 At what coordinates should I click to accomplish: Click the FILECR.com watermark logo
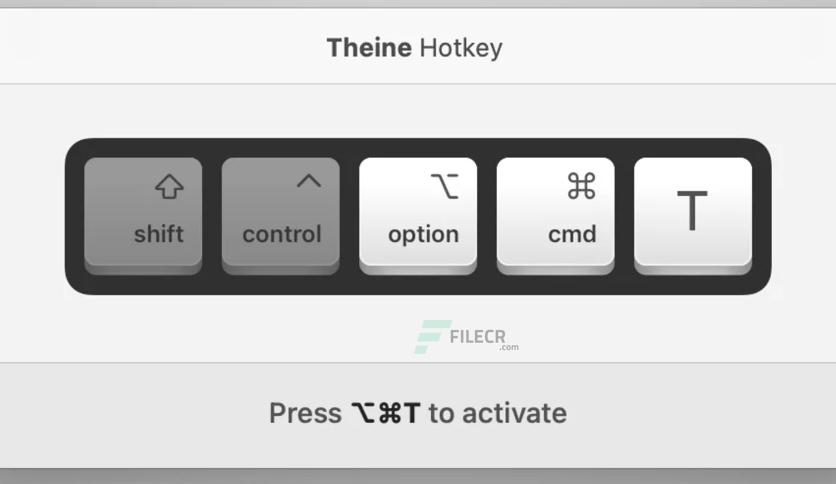(467, 337)
